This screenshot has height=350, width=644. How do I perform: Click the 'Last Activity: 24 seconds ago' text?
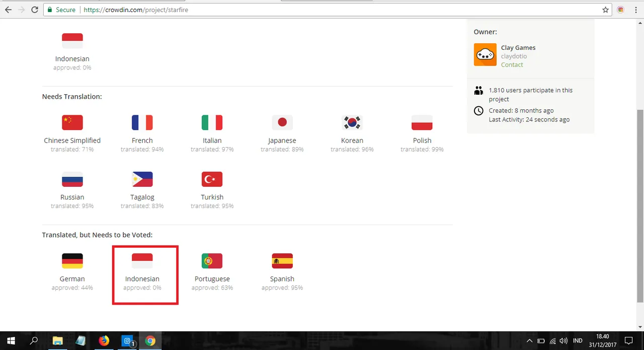tap(529, 119)
